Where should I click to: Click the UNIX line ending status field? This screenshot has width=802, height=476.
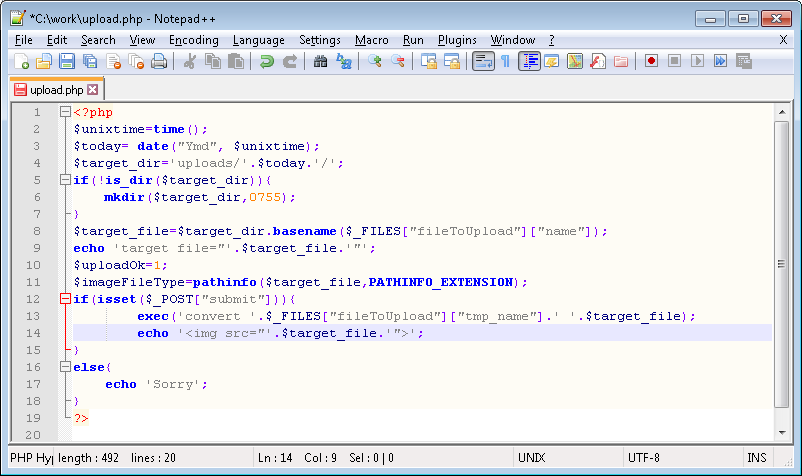(x=568, y=458)
